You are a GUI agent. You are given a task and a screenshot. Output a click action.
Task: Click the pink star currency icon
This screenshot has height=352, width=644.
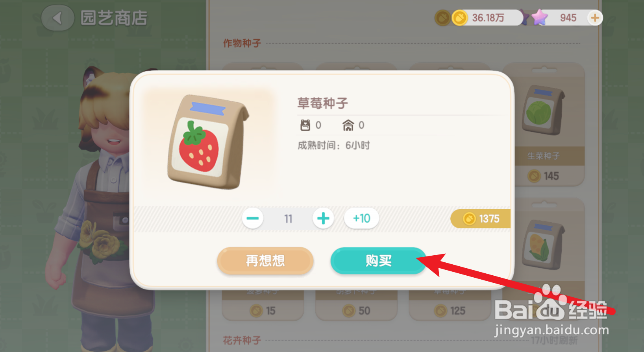(539, 18)
